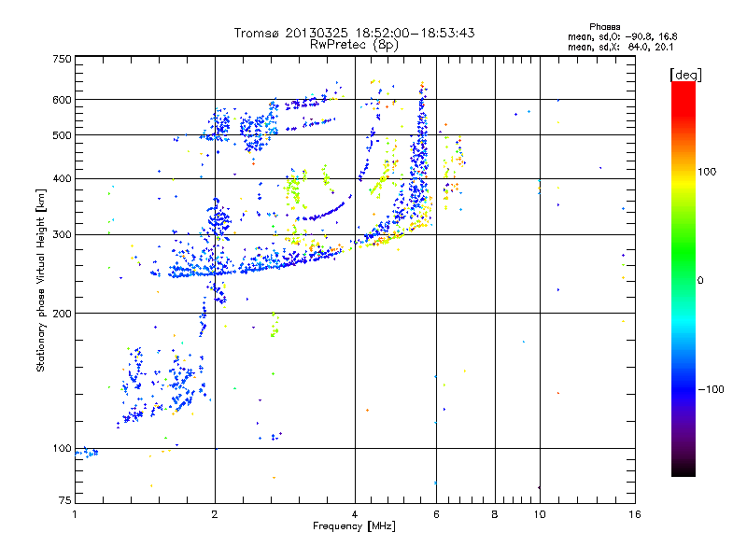The height and width of the screenshot is (560, 747).
Task: Select the 'mean, sd,X: 84.0, 20.1' statistic
Action: click(620, 47)
